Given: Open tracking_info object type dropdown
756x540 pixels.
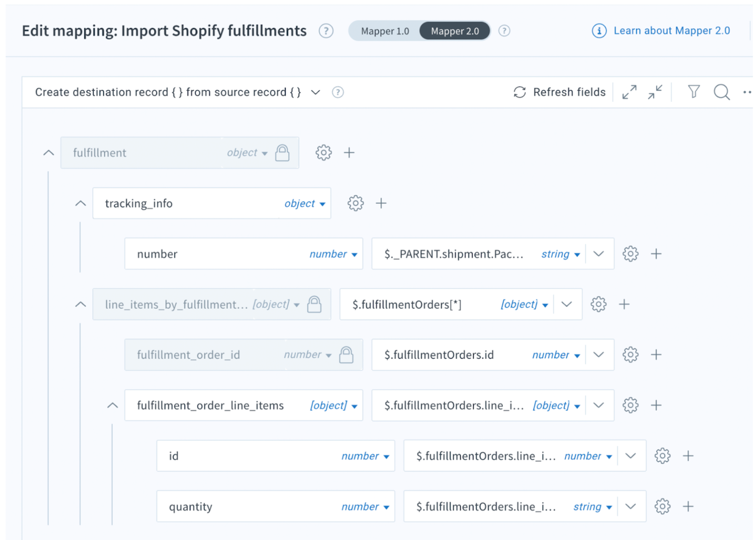Looking at the screenshot, I should (x=305, y=203).
